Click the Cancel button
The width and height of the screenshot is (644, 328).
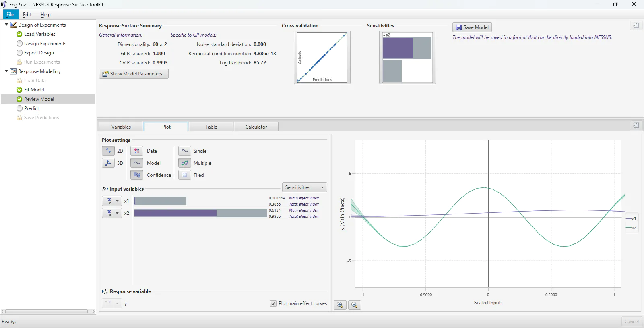click(632, 322)
